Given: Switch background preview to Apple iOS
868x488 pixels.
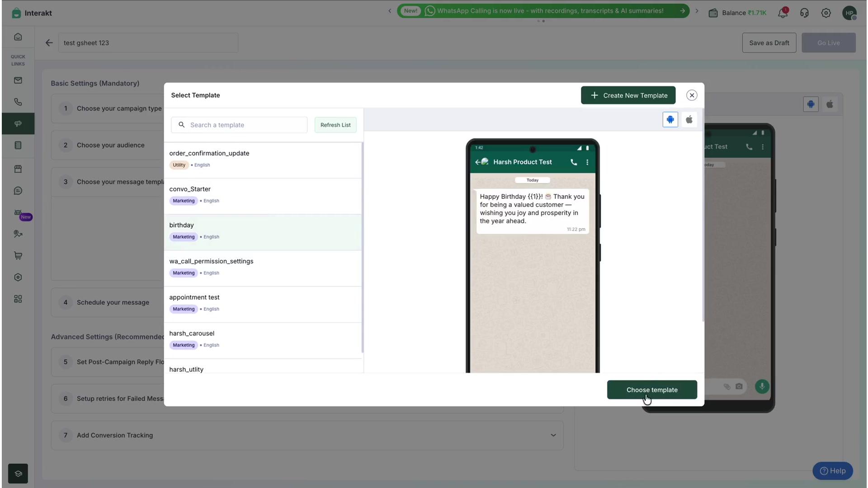Looking at the screenshot, I should 830,104.
